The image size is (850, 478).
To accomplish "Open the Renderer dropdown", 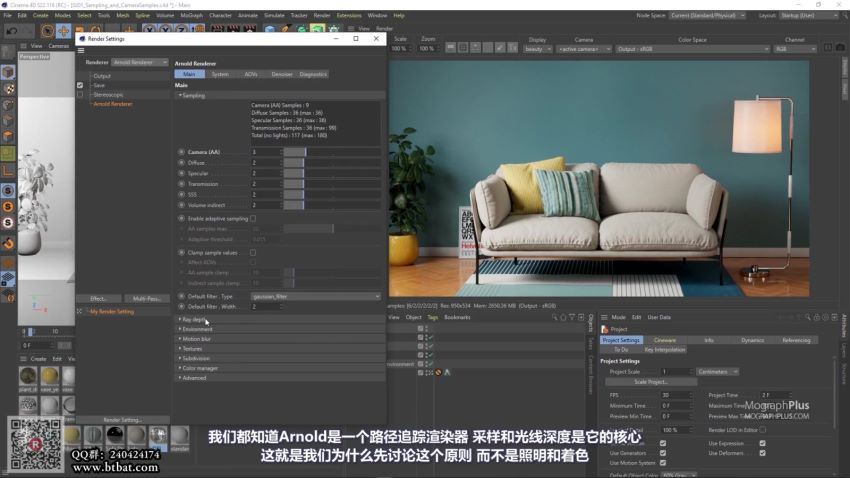I will point(140,62).
